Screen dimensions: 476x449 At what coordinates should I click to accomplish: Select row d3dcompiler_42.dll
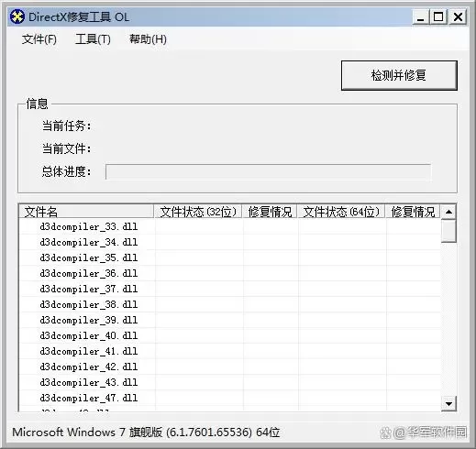coord(230,367)
